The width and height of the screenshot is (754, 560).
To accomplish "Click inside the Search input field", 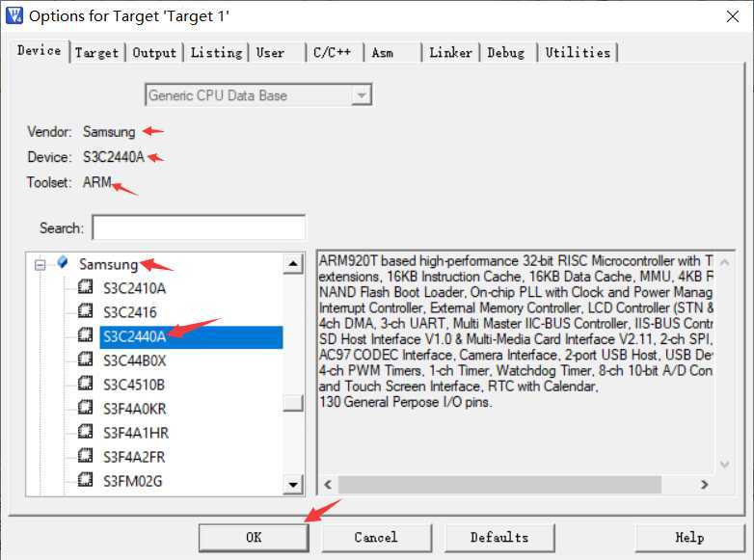I will pyautogui.click(x=199, y=227).
